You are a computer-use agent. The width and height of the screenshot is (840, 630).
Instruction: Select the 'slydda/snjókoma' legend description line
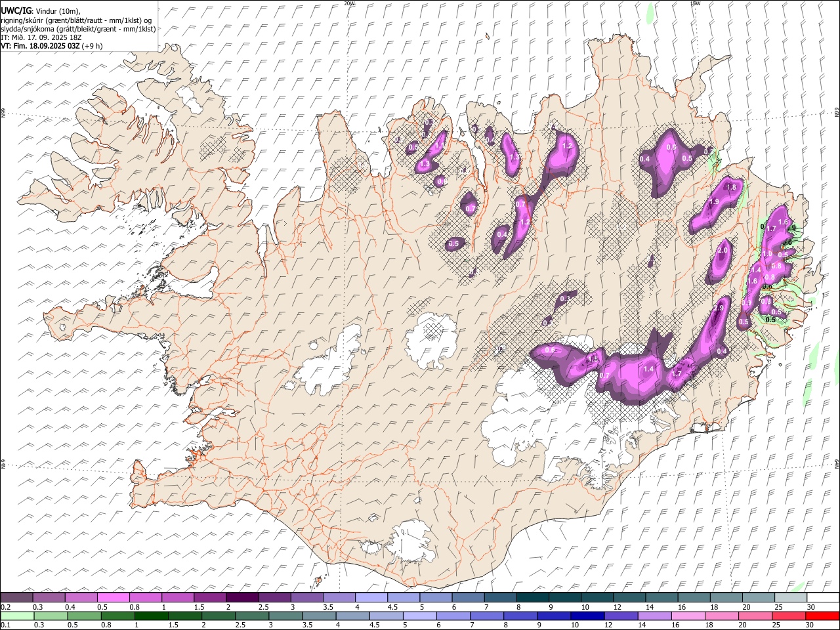click(78, 29)
